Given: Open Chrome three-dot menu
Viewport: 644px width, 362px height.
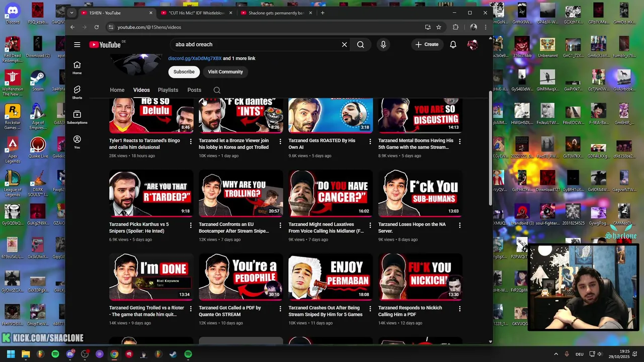Looking at the screenshot, I should click(486, 27).
